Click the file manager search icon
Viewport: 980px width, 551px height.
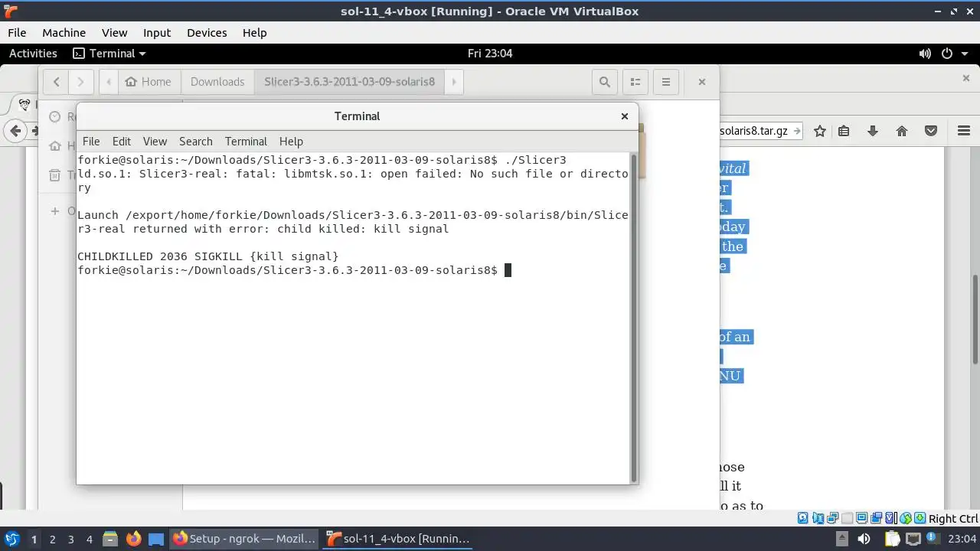605,82
